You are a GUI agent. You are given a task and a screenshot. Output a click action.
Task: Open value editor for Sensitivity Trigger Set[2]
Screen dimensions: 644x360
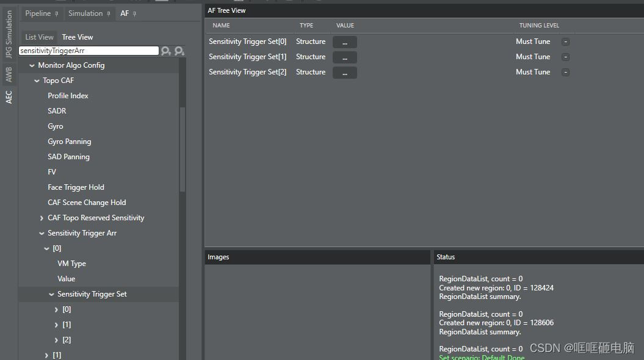click(x=345, y=73)
